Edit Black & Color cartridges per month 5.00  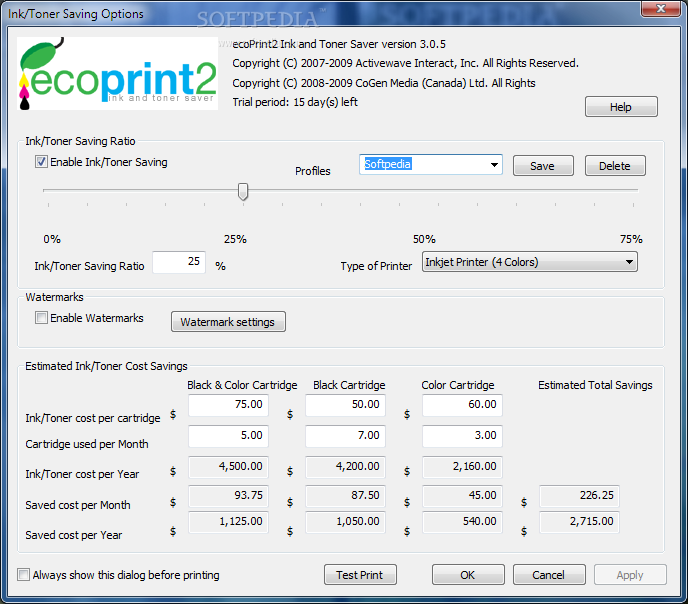pos(228,436)
